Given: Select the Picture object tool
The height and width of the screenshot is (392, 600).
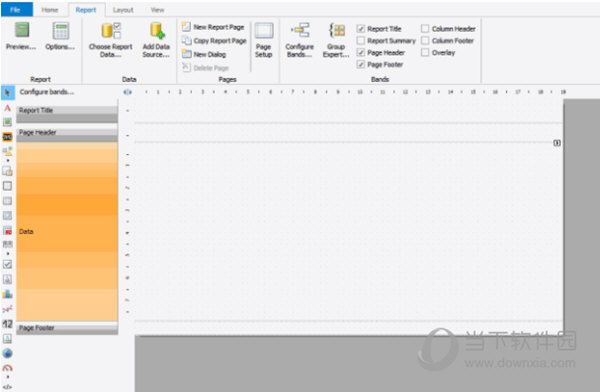Looking at the screenshot, I should click(x=7, y=122).
